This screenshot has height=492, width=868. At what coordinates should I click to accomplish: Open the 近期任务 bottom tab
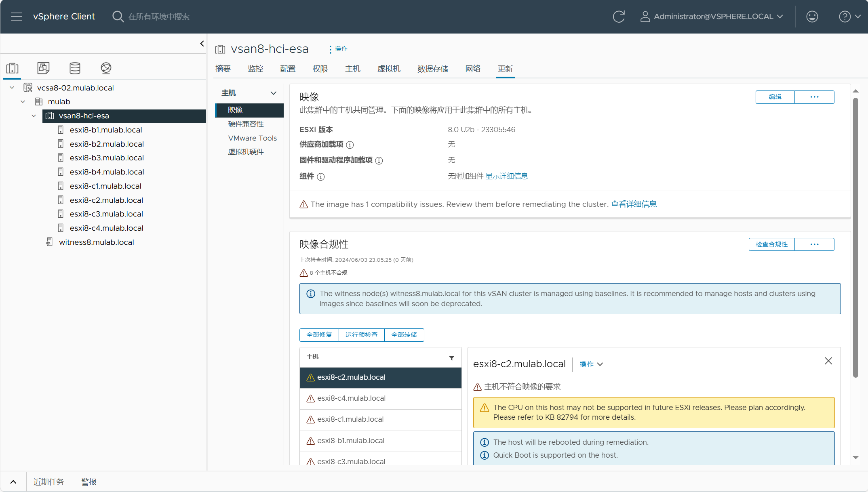48,482
